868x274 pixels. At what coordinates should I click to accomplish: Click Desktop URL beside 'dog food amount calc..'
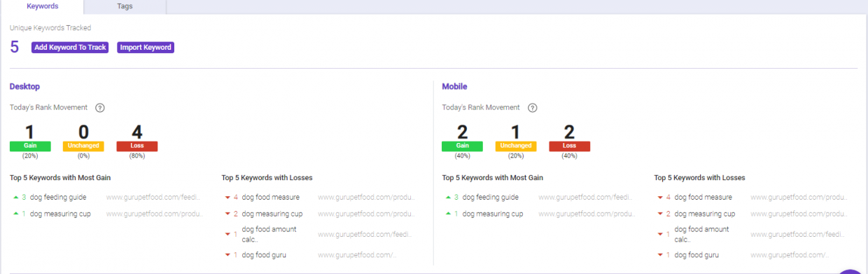click(365, 234)
